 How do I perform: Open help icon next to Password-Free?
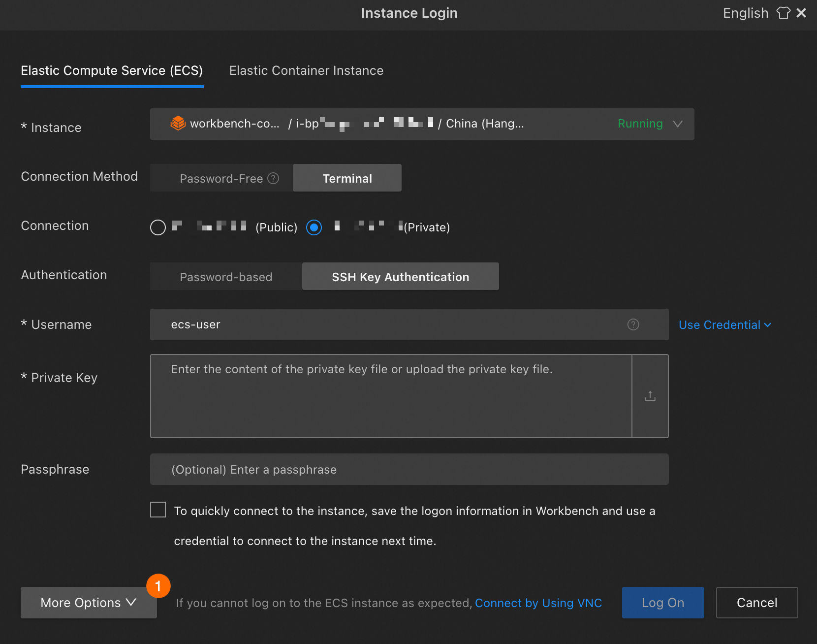point(273,178)
